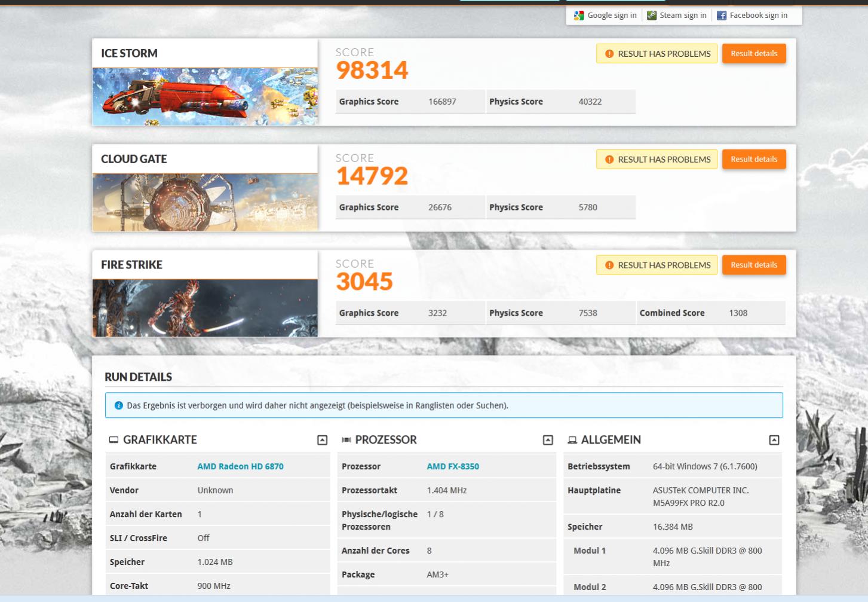Click the Steam sign in icon
868x602 pixels.
tap(652, 16)
